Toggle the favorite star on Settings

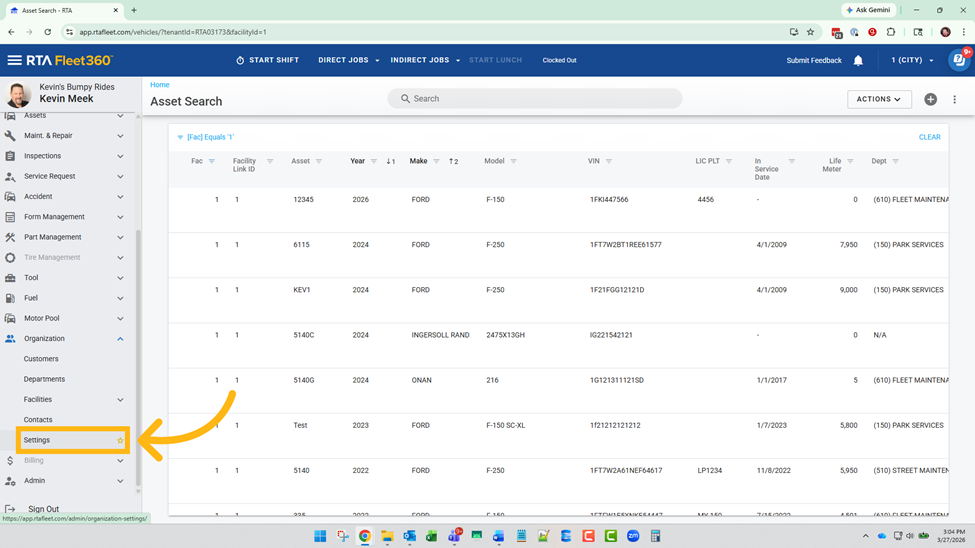click(x=120, y=440)
